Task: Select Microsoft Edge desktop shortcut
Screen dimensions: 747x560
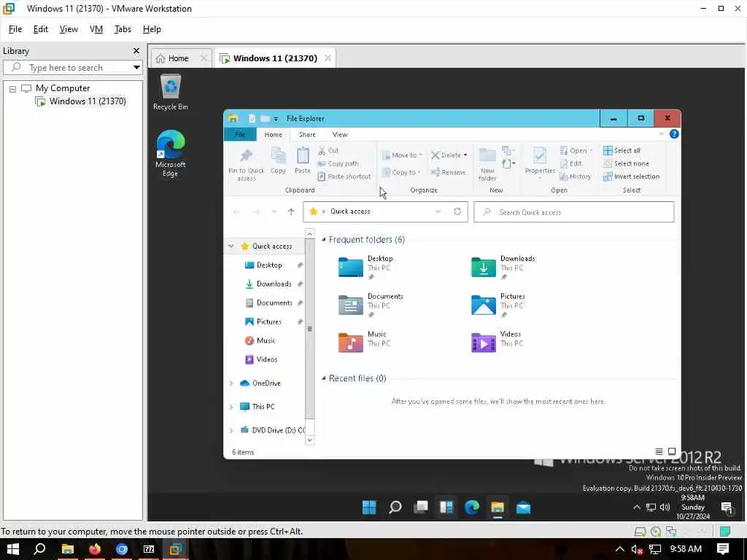Action: pyautogui.click(x=171, y=153)
